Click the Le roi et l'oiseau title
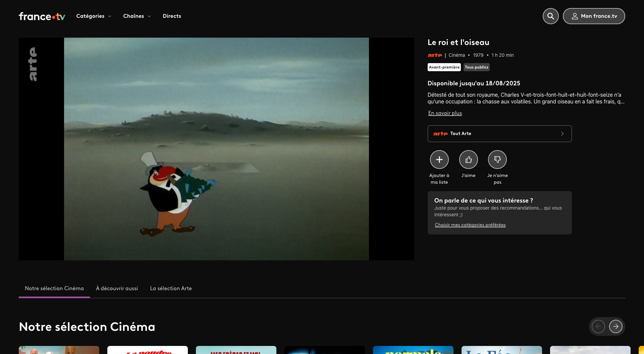This screenshot has height=354, width=644. (x=458, y=42)
